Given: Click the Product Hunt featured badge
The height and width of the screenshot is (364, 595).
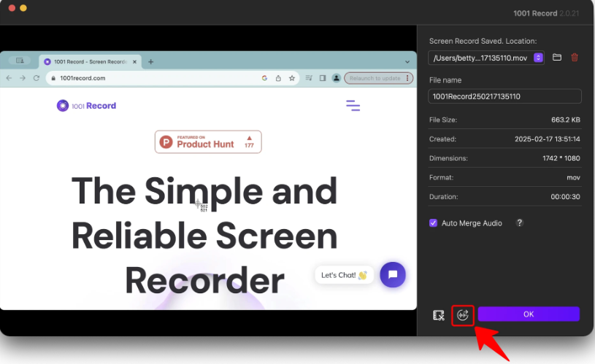Looking at the screenshot, I should (208, 142).
